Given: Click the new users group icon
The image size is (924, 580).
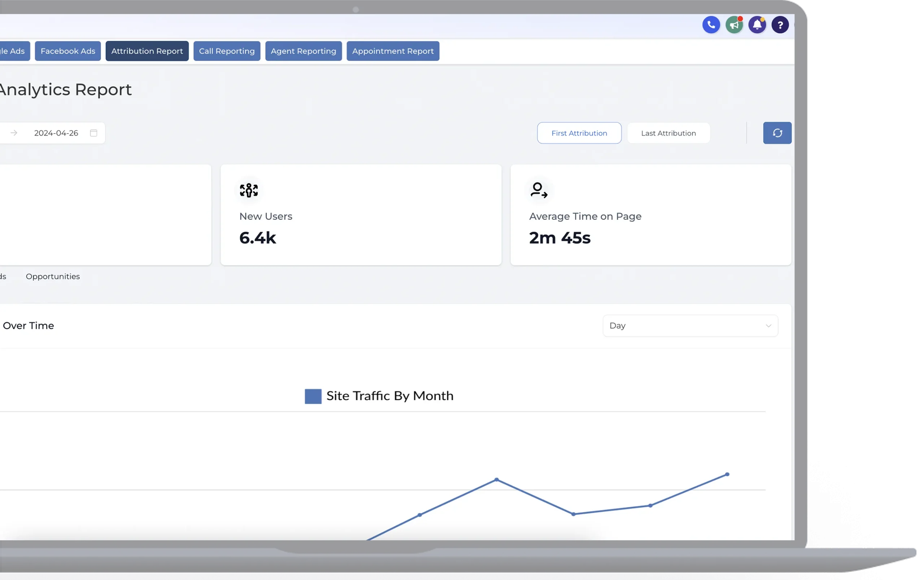Looking at the screenshot, I should click(248, 190).
